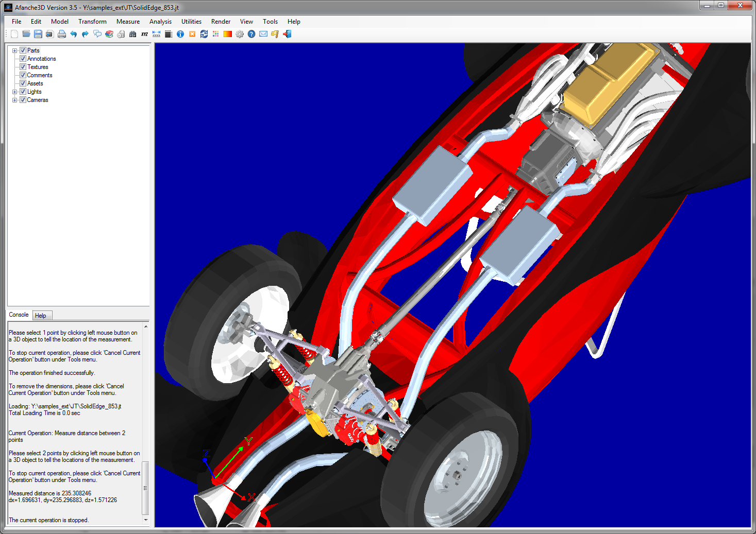Click the Print toolbar icon
Viewport: 756px width, 534px height.
[62, 34]
